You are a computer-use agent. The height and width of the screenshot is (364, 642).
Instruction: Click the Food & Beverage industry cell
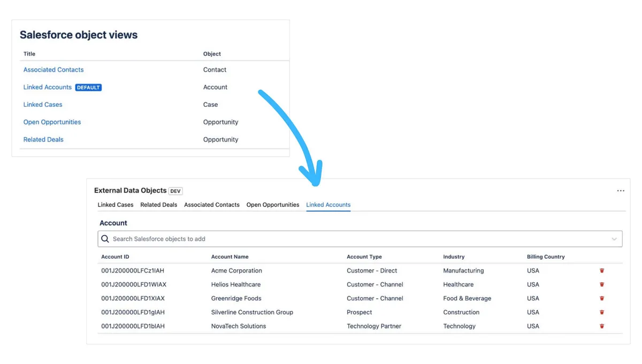click(x=467, y=298)
